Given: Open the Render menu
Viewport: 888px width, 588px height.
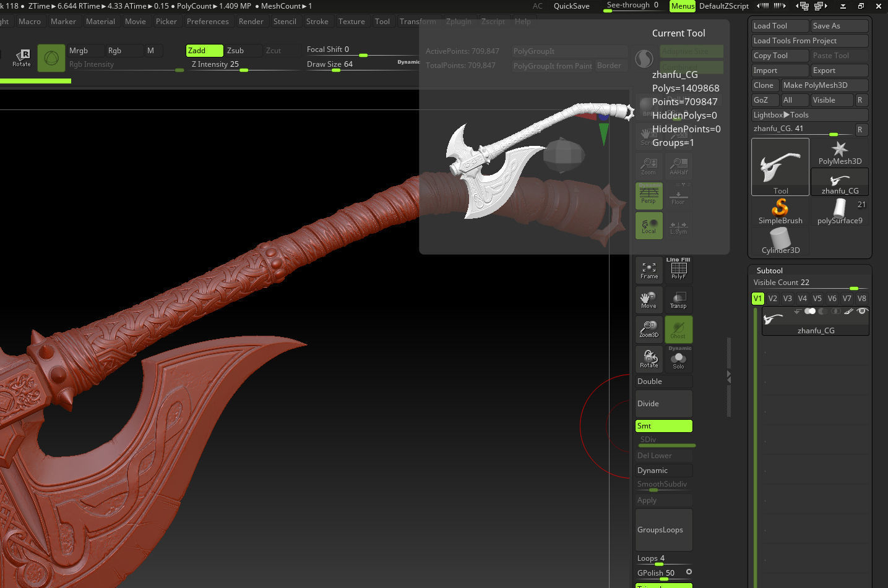Looking at the screenshot, I should coord(251,21).
